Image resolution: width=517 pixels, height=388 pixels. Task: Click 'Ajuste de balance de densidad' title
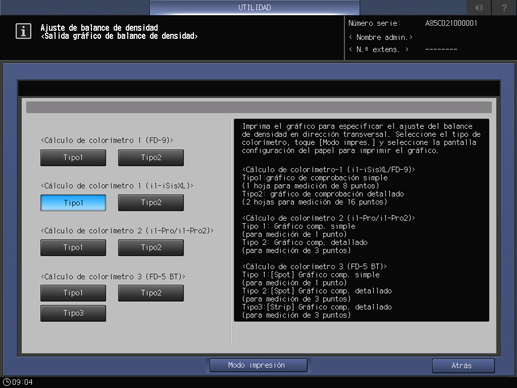tap(99, 28)
